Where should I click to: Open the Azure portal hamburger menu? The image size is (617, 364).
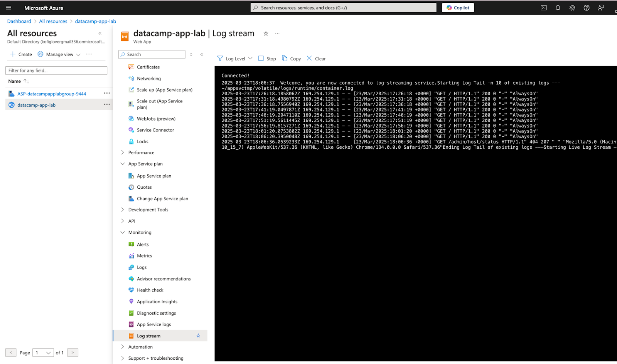8,8
